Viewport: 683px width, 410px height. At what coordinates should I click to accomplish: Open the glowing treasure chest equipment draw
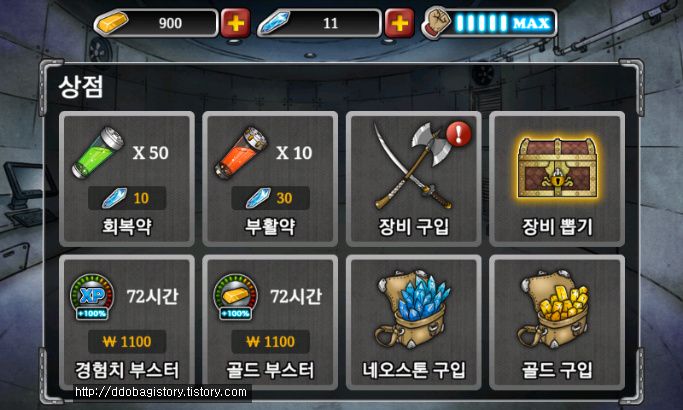(557, 179)
